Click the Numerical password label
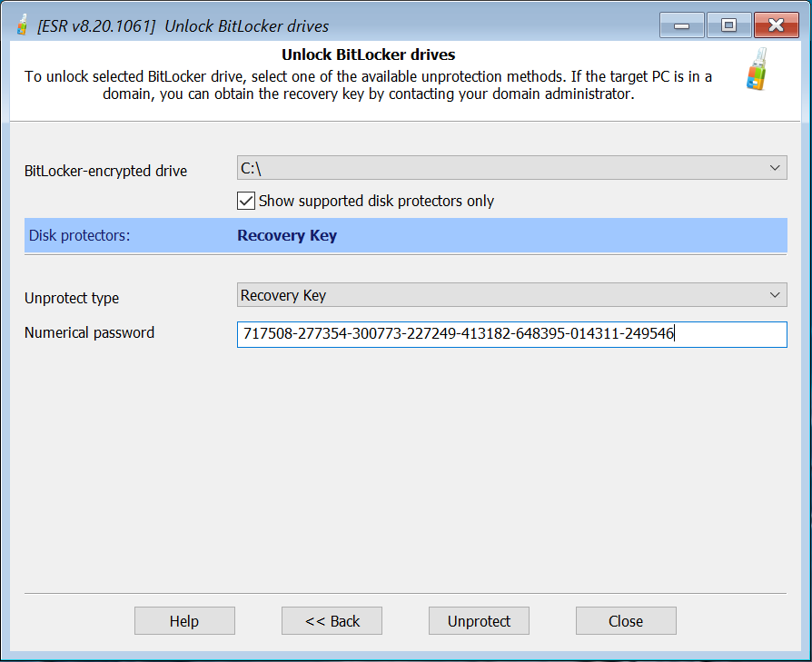This screenshot has height=662, width=812. [90, 332]
